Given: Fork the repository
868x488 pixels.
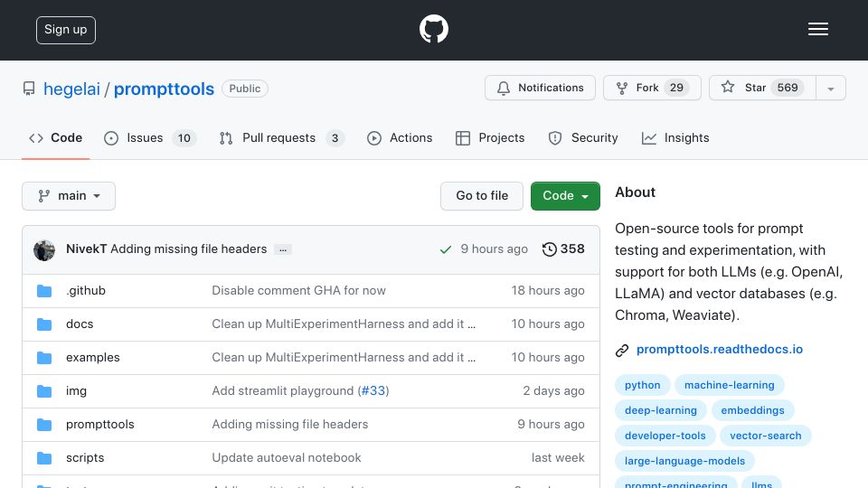Looking at the screenshot, I should click(652, 88).
